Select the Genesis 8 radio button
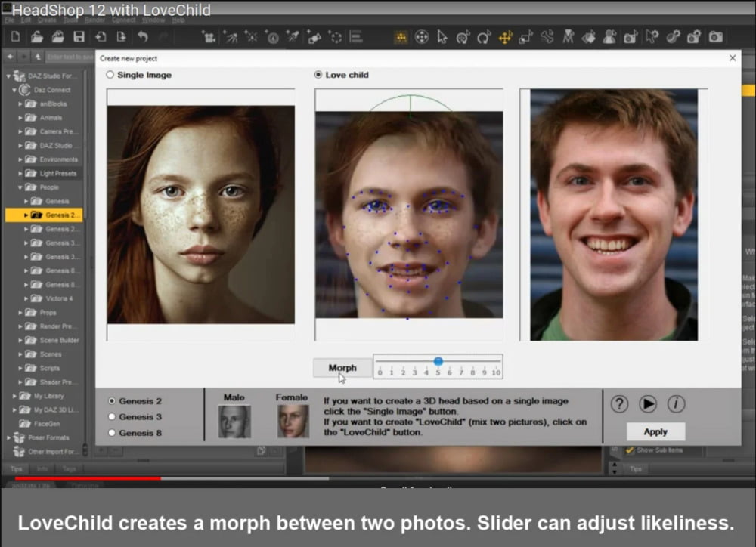 tap(112, 433)
